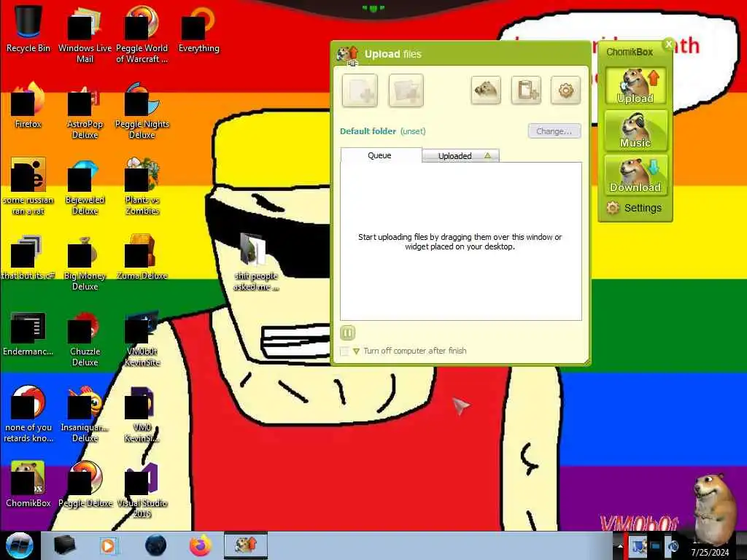The height and width of the screenshot is (560, 747).
Task: Click the Default folder label
Action: click(x=368, y=131)
